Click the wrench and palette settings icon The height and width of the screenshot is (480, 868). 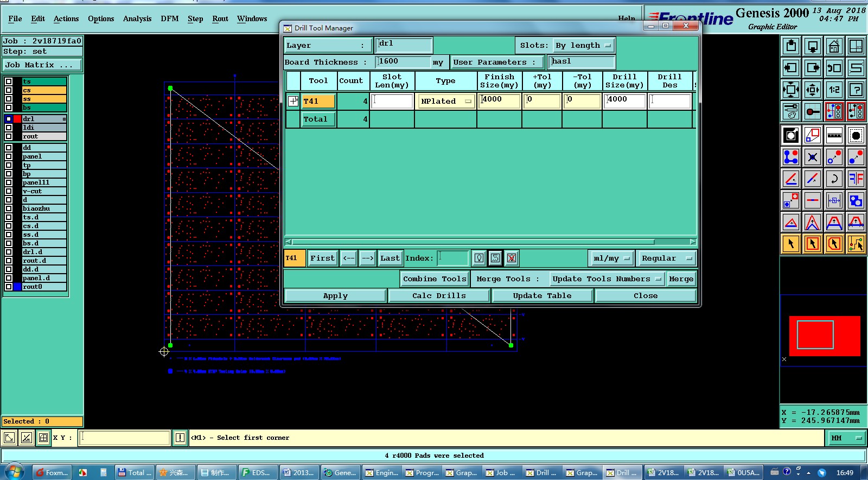(791, 112)
